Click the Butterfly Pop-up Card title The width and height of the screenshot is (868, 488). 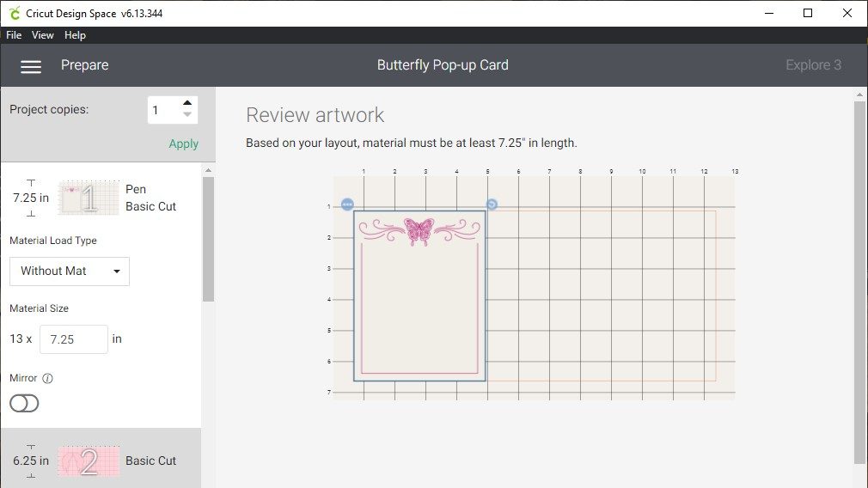(443, 64)
